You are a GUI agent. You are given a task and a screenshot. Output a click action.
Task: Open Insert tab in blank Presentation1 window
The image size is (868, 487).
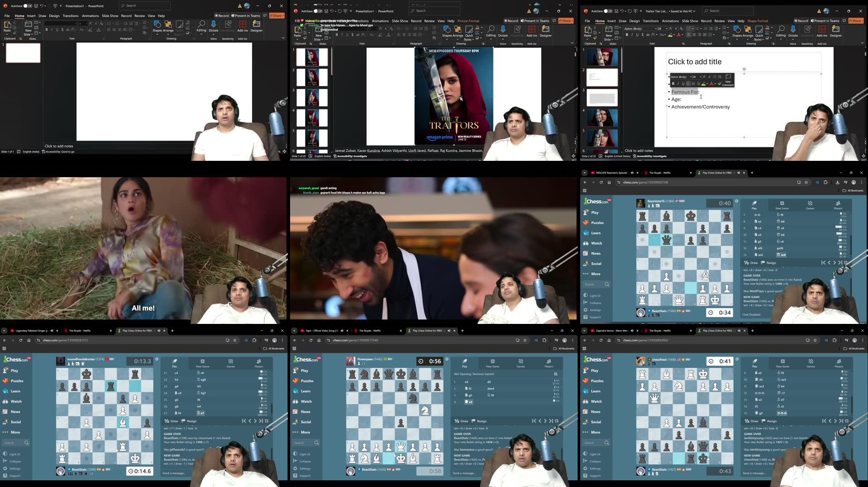pyautogui.click(x=31, y=16)
